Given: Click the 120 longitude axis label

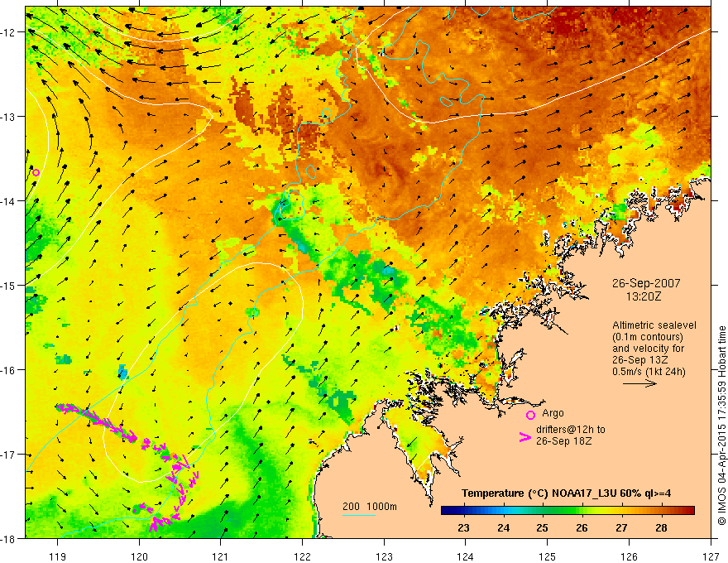Looking at the screenshot, I should (x=139, y=556).
